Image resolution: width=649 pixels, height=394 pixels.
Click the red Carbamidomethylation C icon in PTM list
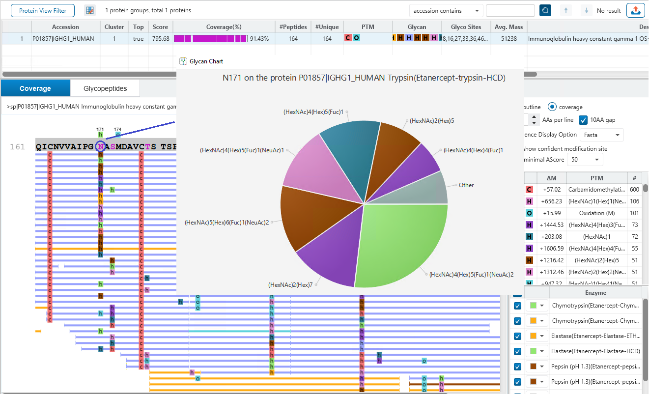click(x=529, y=190)
